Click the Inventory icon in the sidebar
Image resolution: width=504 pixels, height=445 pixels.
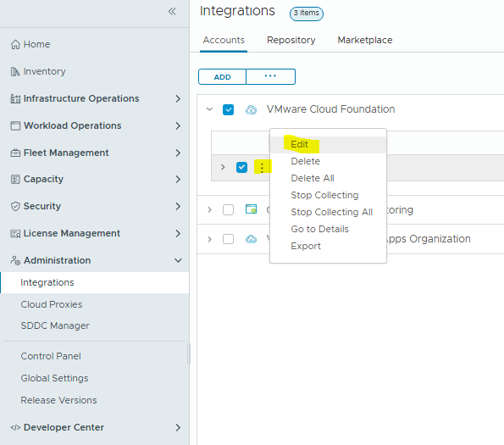coord(15,71)
